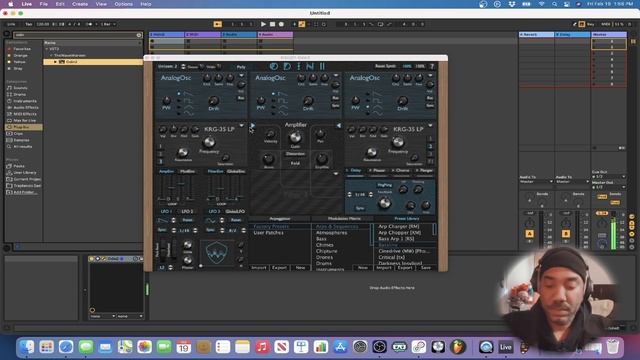Select User Patches in the preset library
Viewport: 640px width, 360px height.
[x=269, y=233]
